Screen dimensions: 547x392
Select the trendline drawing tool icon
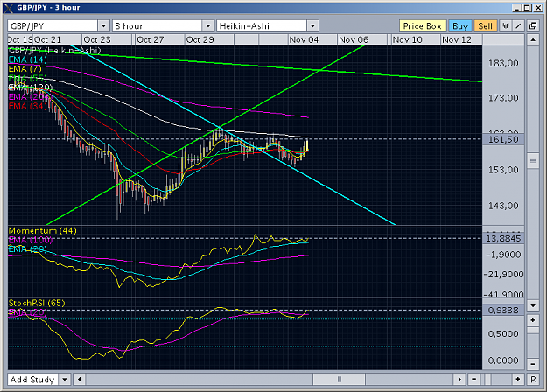tap(518, 25)
